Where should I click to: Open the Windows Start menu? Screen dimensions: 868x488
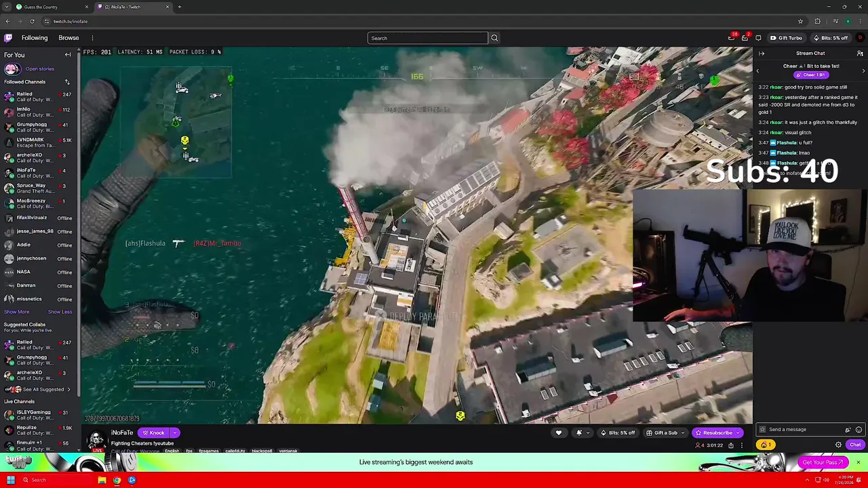click(x=10, y=480)
